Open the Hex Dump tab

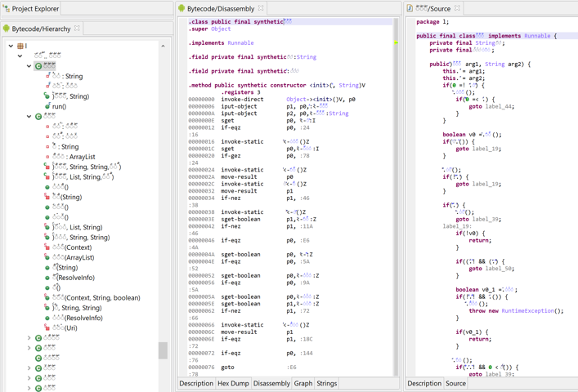[233, 383]
